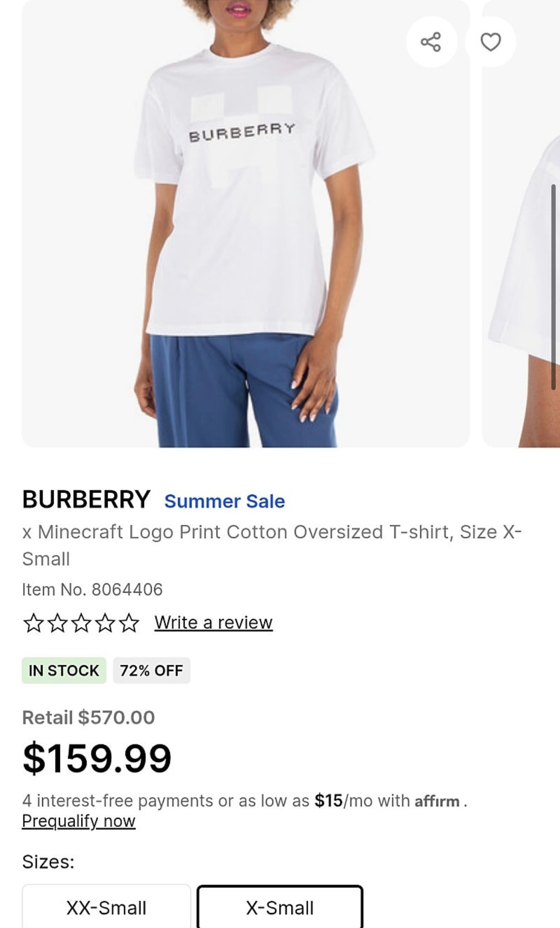Choose the XX-Small size option
The height and width of the screenshot is (928, 560).
click(106, 907)
